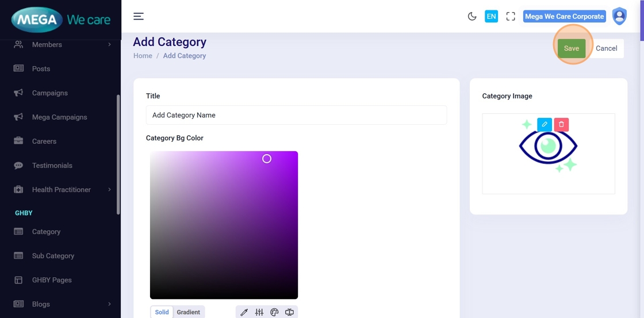This screenshot has height=318, width=644.
Task: Open Sub Category in the sidebar
Action: 53,256
